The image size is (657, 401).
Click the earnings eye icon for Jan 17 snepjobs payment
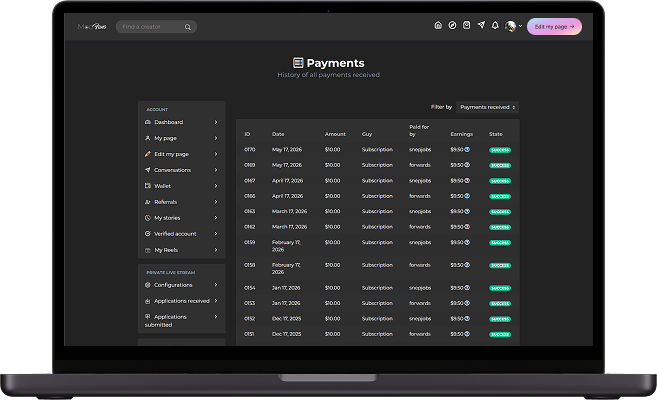[467, 288]
